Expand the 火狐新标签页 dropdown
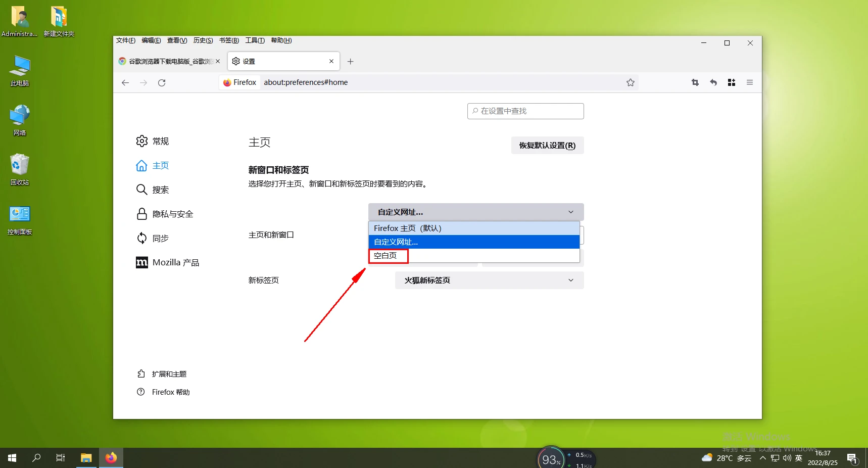The height and width of the screenshot is (468, 868). 489,280
